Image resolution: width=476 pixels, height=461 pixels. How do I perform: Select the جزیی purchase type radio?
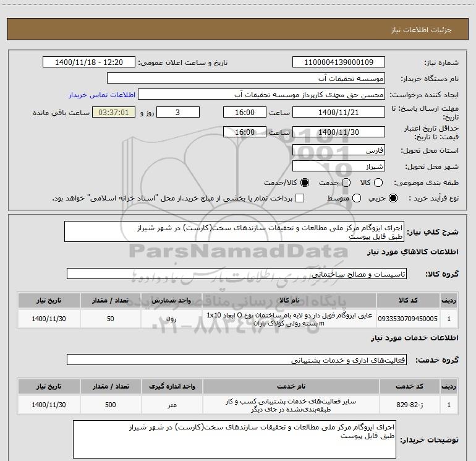coord(393,199)
